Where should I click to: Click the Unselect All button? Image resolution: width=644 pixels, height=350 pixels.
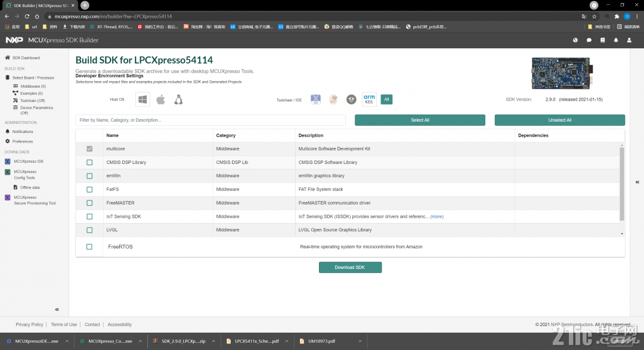560,120
